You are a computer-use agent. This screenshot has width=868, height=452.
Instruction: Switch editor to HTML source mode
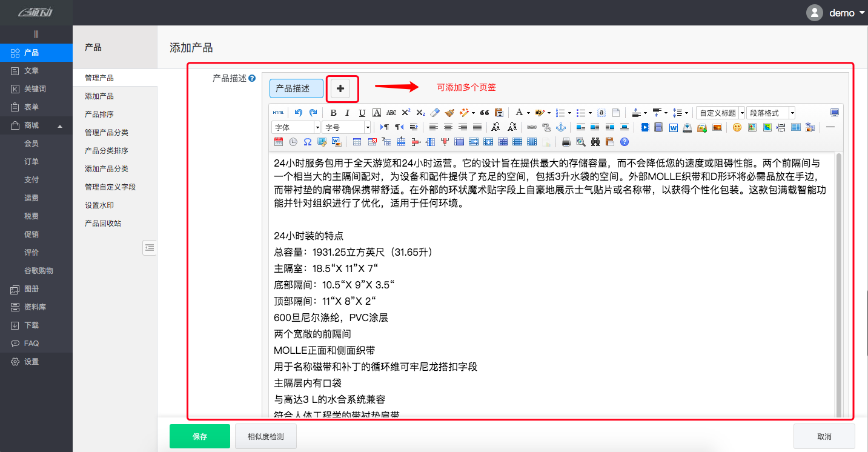278,113
